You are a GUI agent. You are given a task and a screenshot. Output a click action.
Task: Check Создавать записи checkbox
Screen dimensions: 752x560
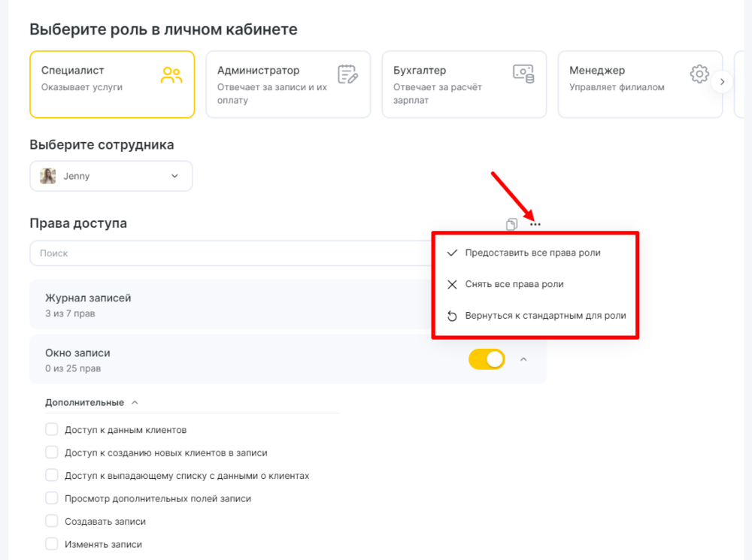pyautogui.click(x=52, y=521)
